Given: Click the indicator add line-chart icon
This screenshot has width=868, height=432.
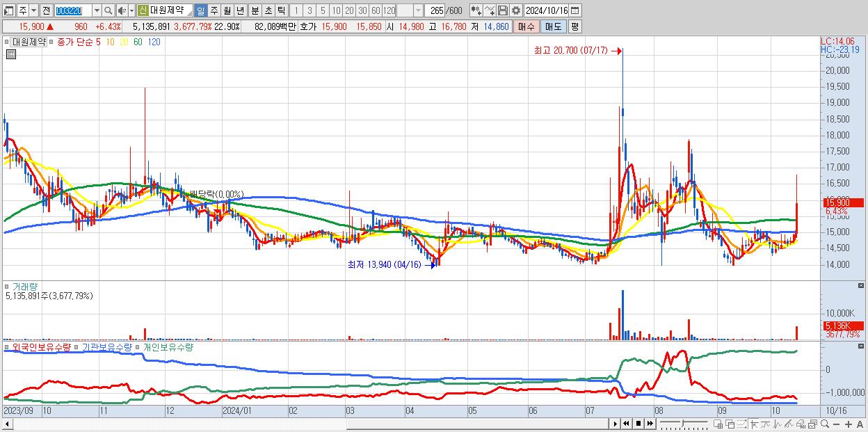Looking at the screenshot, I should 490,10.
